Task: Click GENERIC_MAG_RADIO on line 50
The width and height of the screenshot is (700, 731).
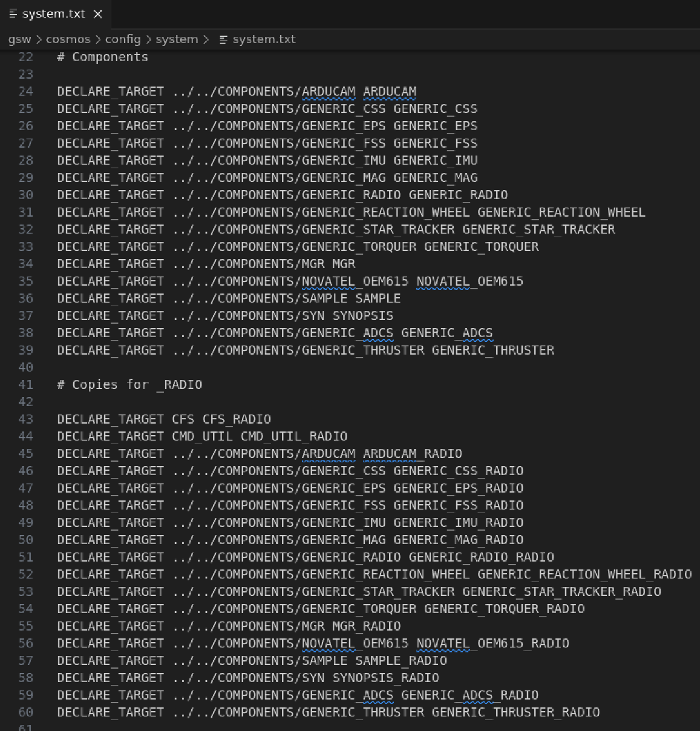Action: tap(459, 540)
